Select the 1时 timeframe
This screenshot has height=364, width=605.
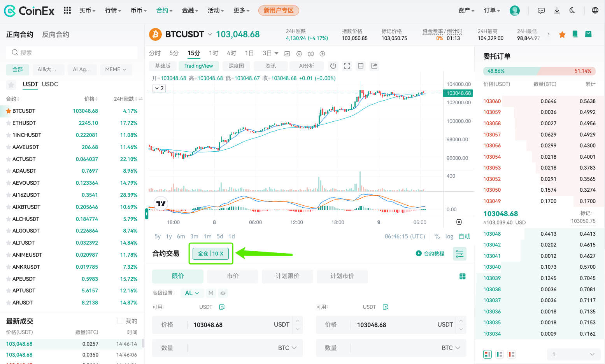coord(213,53)
